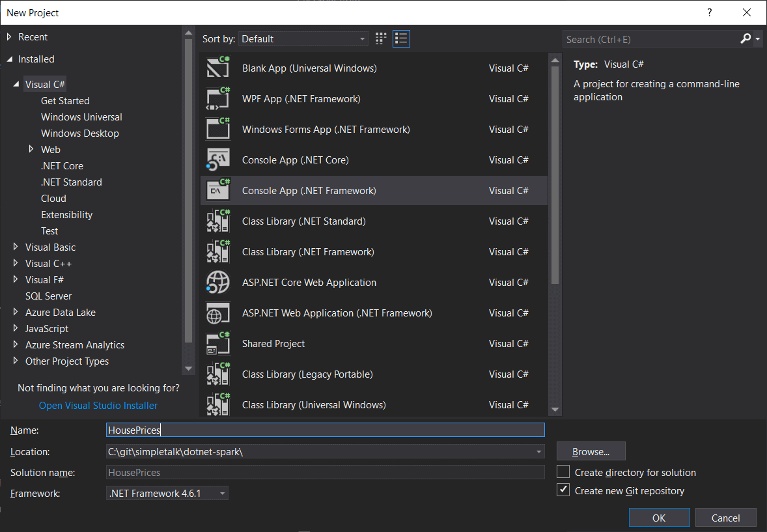
Task: Open the Framework version dropdown
Action: [167, 493]
